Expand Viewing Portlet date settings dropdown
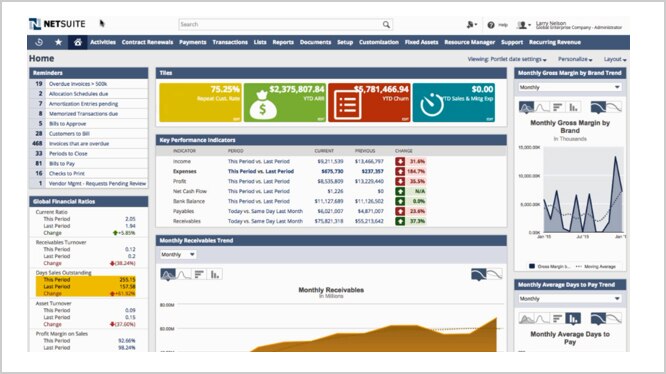This screenshot has height=374, width=666. [x=507, y=59]
